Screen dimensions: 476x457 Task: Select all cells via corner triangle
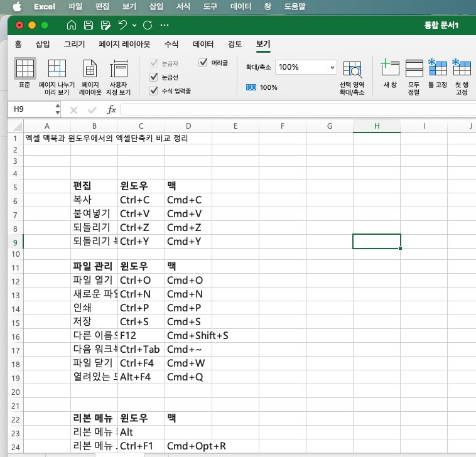tap(17, 126)
